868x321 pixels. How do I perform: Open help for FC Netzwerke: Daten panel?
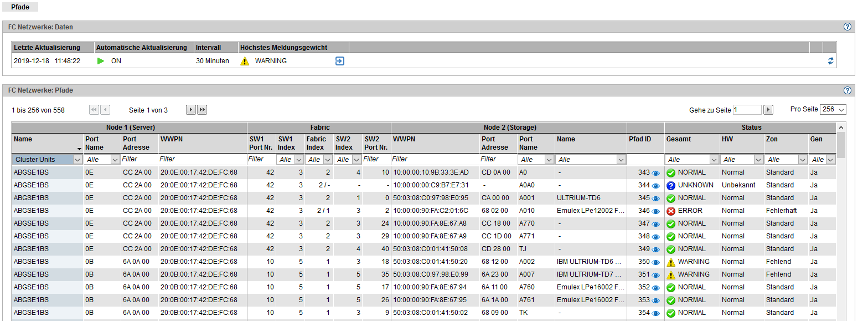coord(847,27)
